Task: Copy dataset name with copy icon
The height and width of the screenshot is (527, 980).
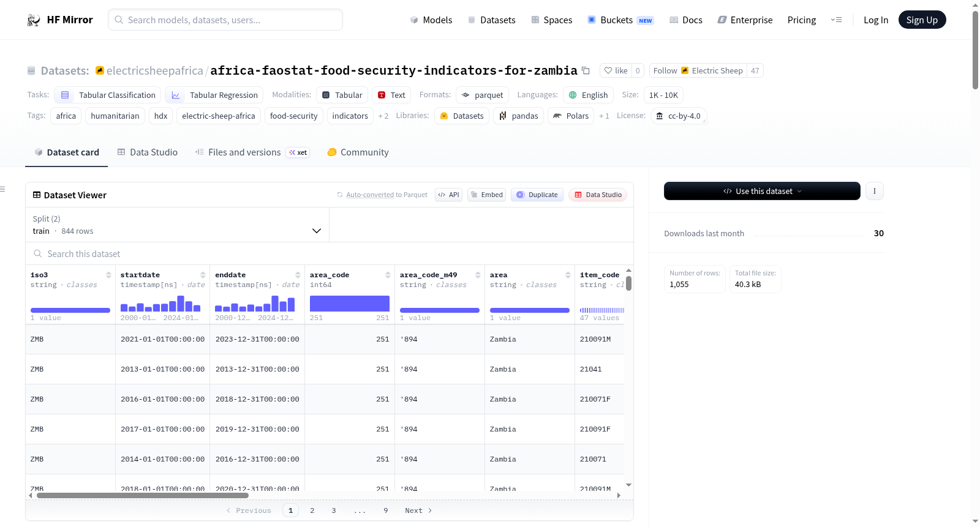Action: [x=586, y=71]
